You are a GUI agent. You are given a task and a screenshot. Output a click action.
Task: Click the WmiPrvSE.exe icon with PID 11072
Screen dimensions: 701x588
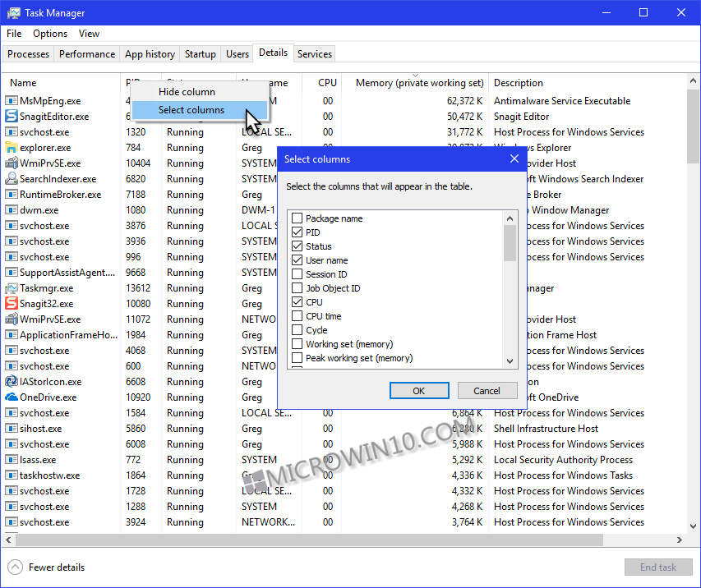click(x=12, y=319)
